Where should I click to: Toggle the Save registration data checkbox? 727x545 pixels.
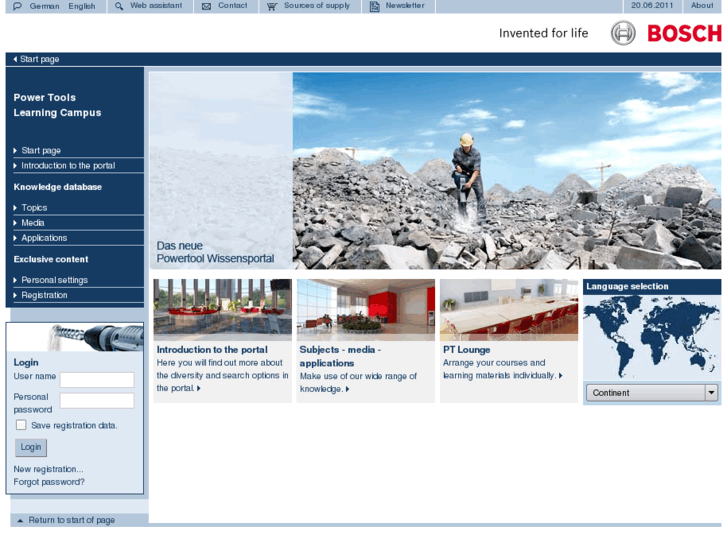[21, 425]
